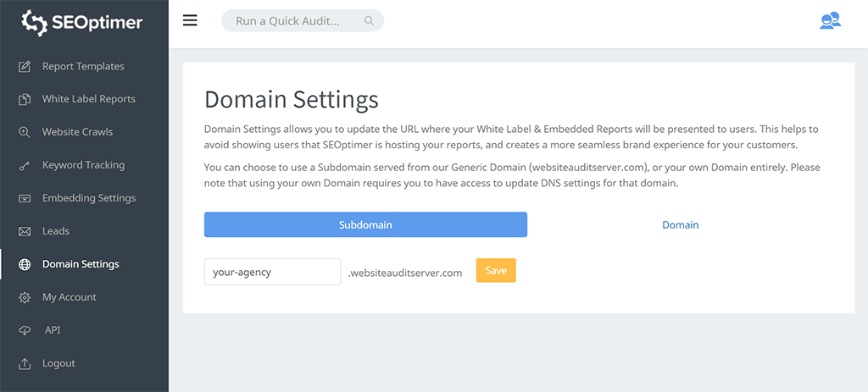Click the search magnifier icon
The image size is (868, 392).
[369, 21]
